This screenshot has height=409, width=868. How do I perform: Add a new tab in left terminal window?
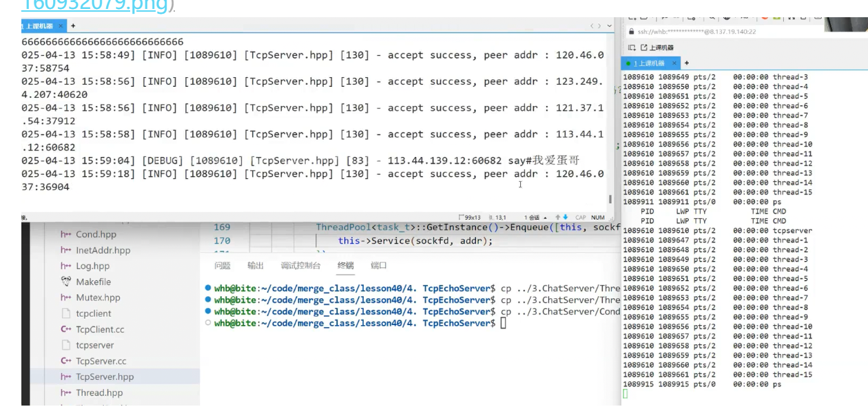coord(73,25)
